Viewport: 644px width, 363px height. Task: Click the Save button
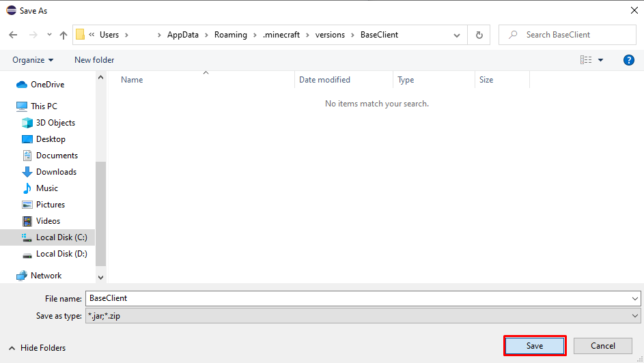point(535,346)
